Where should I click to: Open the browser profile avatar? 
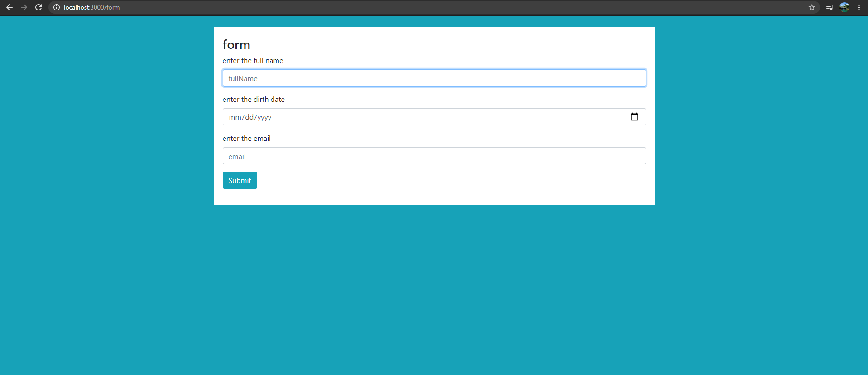click(844, 7)
